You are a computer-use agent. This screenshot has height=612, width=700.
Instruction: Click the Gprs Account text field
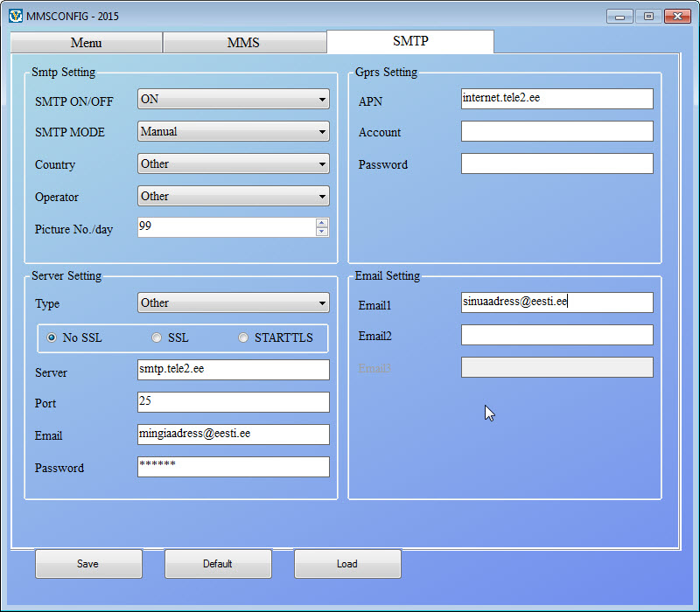pos(556,131)
